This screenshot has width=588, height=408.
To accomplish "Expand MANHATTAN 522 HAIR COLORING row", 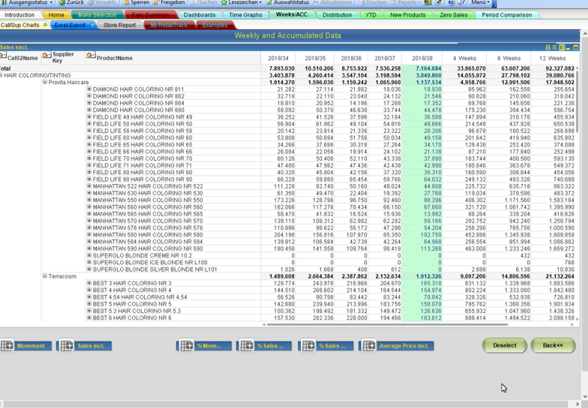I will pos(89,186).
